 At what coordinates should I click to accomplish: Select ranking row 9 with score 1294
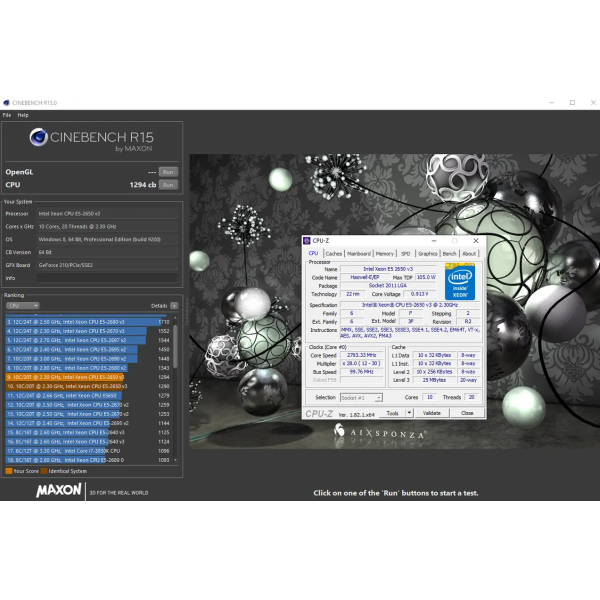coord(88,377)
